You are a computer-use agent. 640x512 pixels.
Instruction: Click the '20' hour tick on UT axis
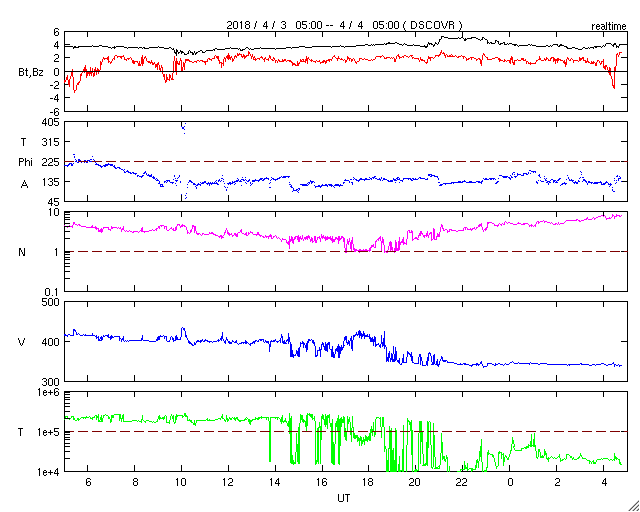(x=415, y=482)
